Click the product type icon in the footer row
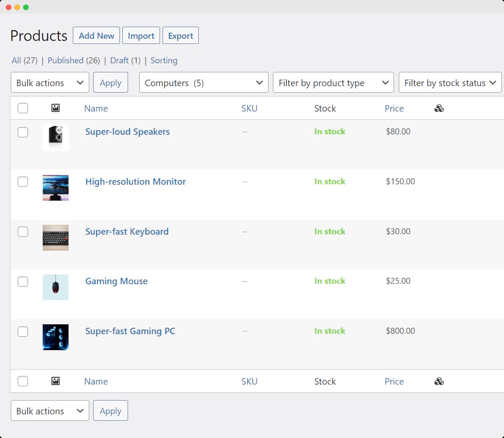This screenshot has height=438, width=504. [439, 381]
